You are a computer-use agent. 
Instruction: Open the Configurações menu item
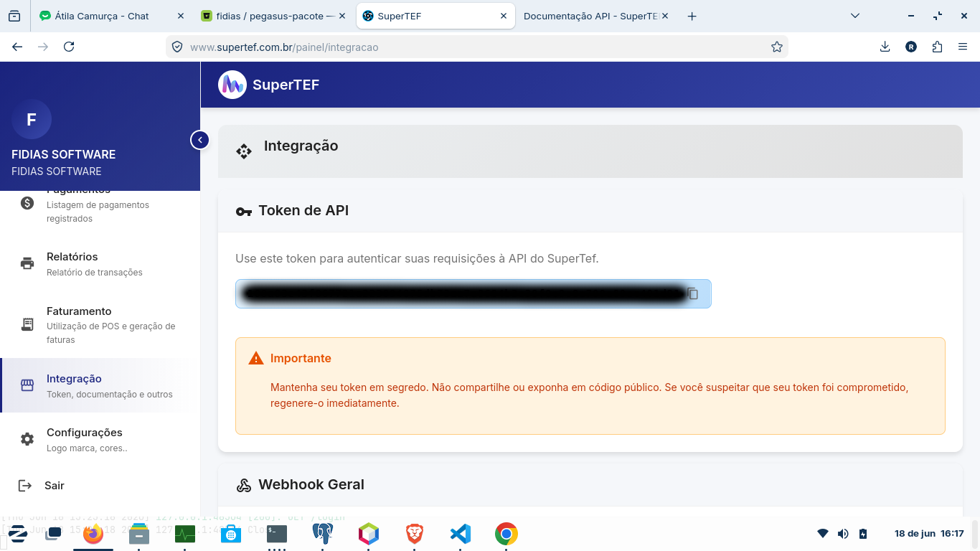tap(100, 440)
